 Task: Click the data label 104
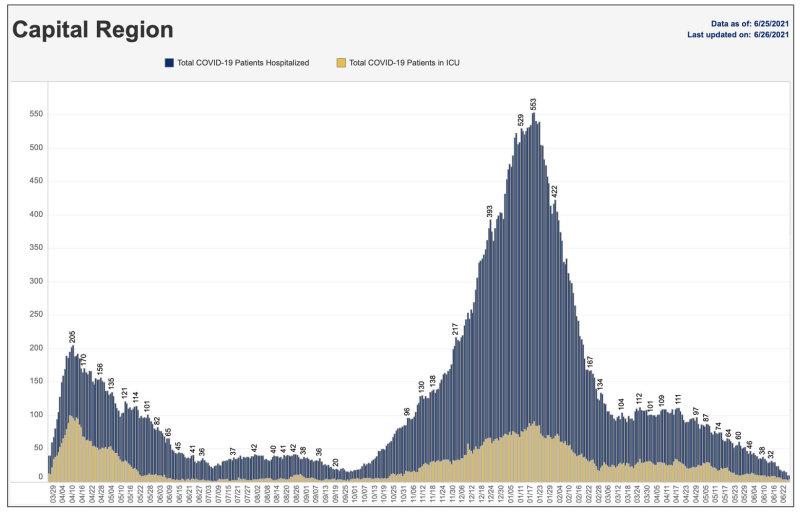[621, 404]
